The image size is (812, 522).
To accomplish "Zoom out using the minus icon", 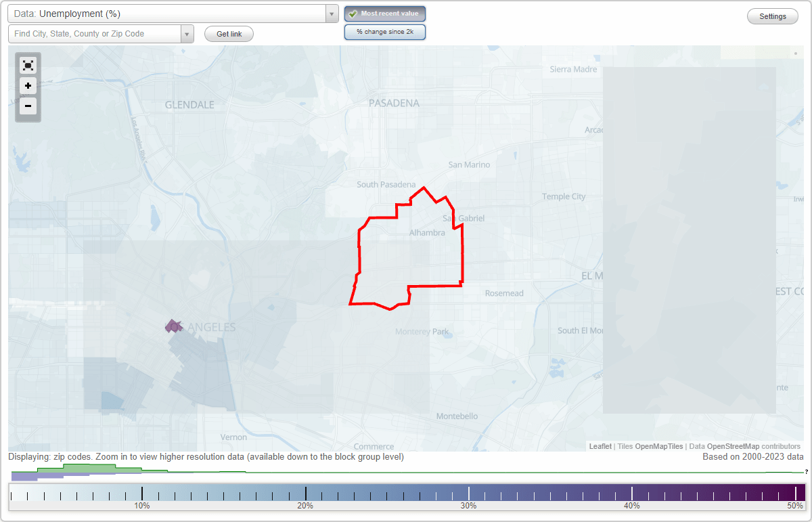I will point(28,106).
